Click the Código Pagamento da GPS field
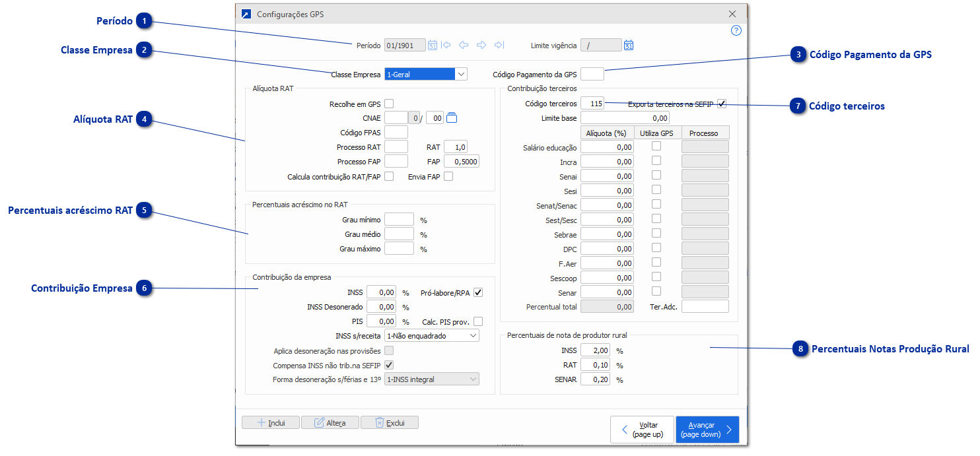980x456 pixels. pos(592,75)
